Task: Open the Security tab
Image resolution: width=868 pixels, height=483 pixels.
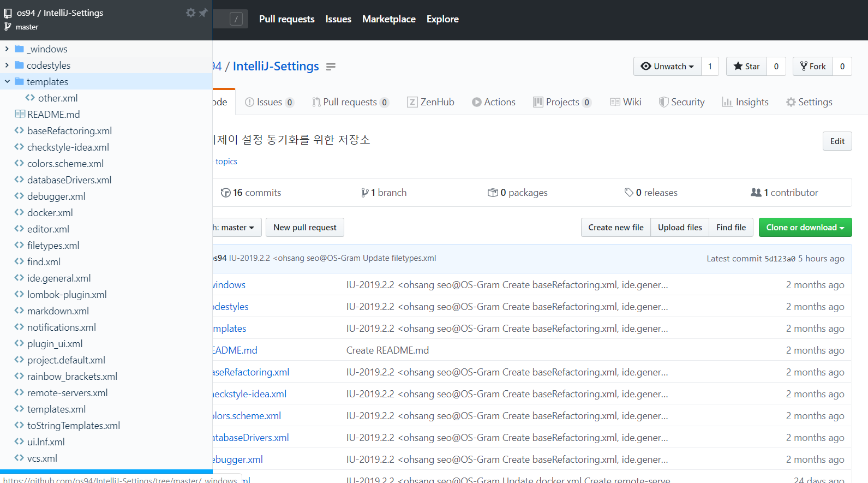Action: coord(682,102)
